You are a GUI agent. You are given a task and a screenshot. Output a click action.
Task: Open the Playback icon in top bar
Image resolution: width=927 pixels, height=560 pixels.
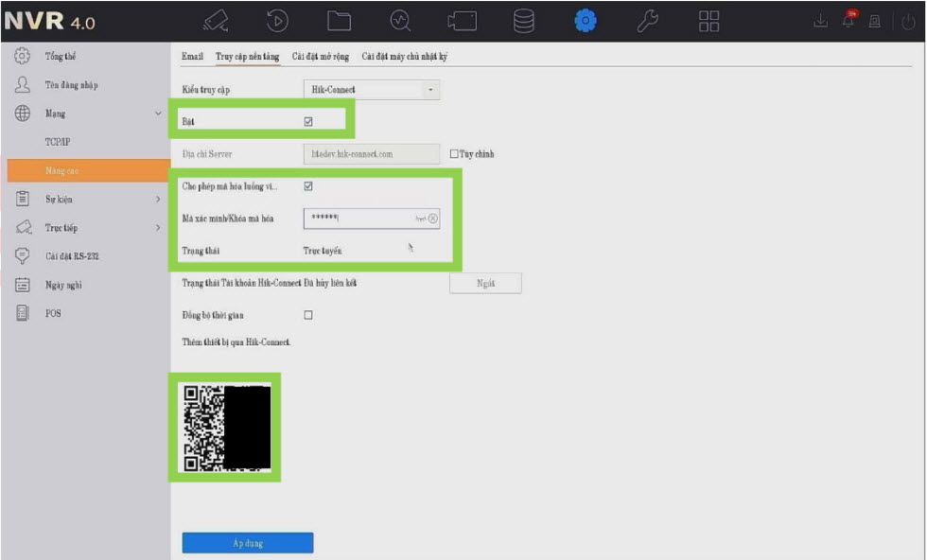[x=277, y=21]
